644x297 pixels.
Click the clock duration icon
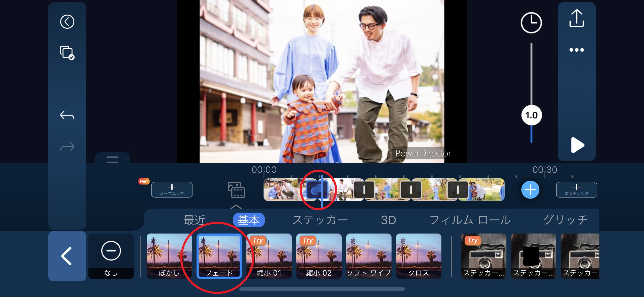pyautogui.click(x=531, y=23)
